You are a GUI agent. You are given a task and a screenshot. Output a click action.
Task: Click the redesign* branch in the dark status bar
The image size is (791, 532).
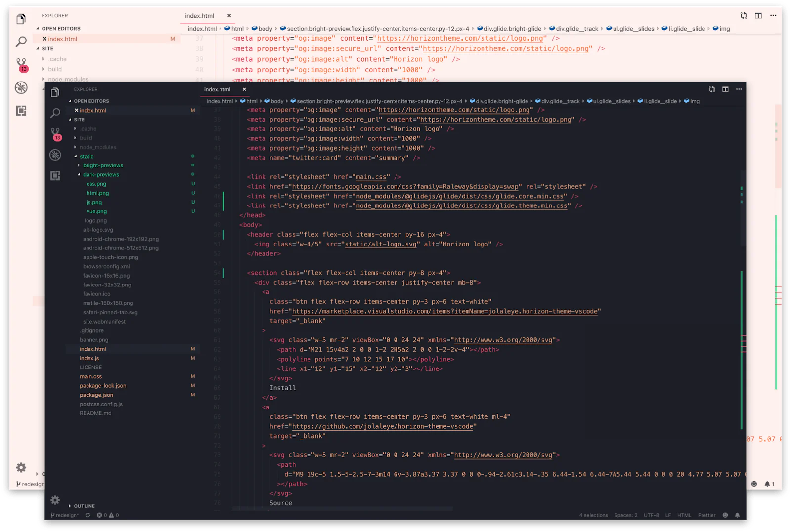(x=65, y=515)
